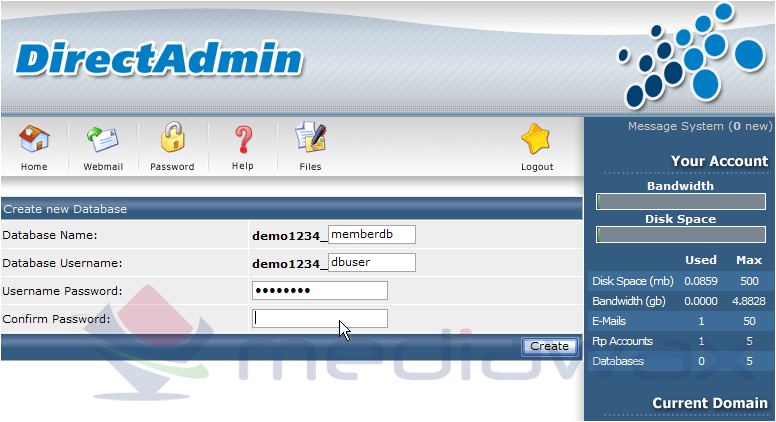The width and height of the screenshot is (776, 422).
Task: Click the 'Current Domain' heading
Action: click(x=710, y=403)
